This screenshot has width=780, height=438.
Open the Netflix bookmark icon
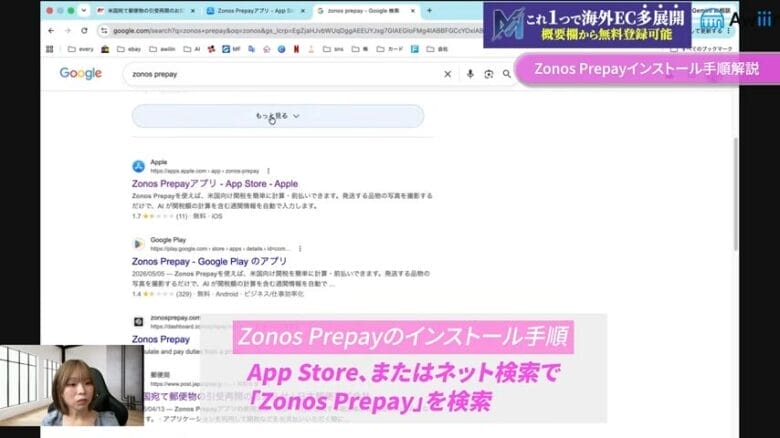coord(296,49)
